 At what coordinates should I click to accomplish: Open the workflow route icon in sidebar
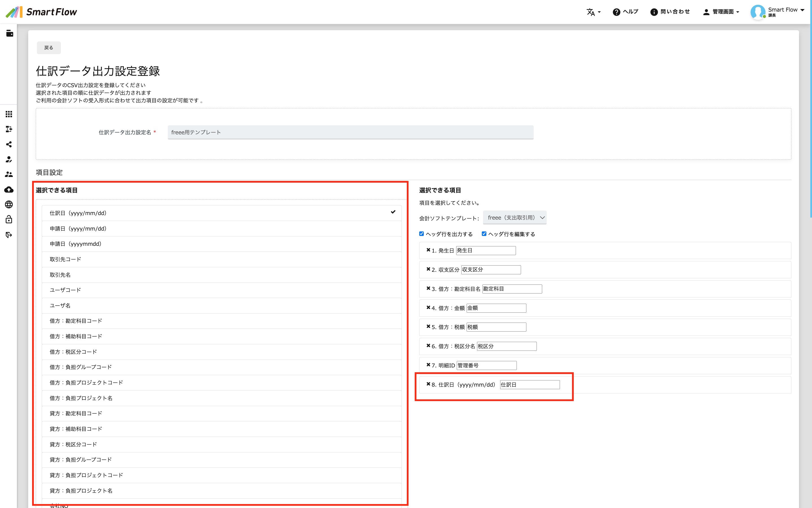9,129
